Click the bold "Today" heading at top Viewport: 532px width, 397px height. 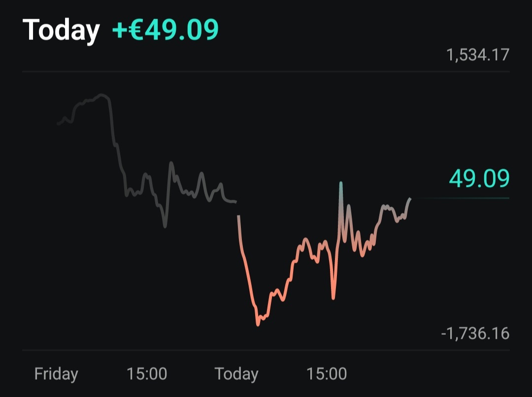pos(61,30)
